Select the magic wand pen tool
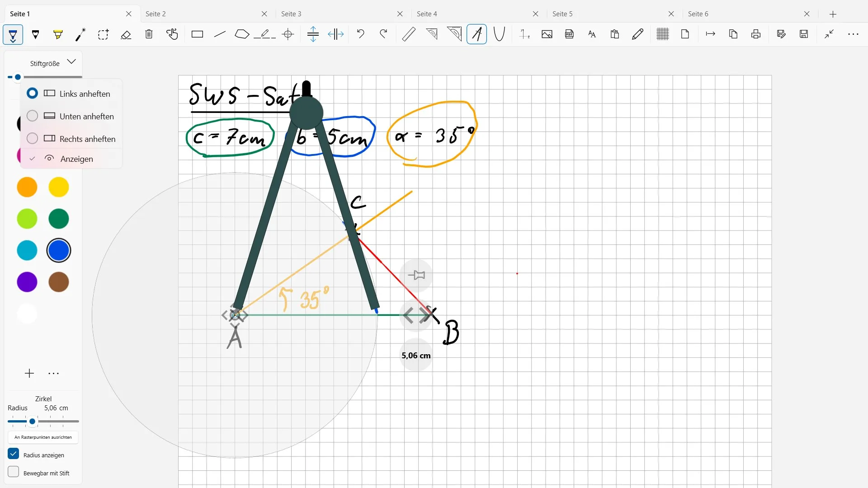 (x=80, y=34)
